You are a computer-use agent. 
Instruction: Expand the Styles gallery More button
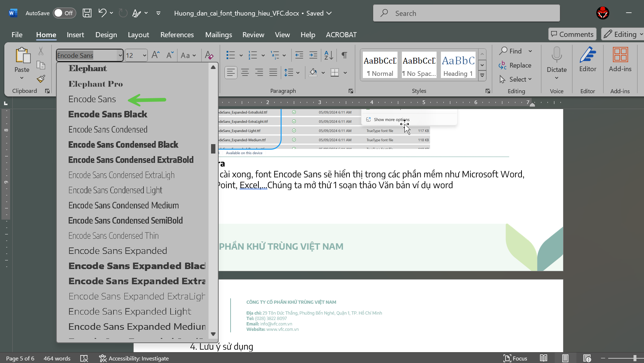click(482, 75)
